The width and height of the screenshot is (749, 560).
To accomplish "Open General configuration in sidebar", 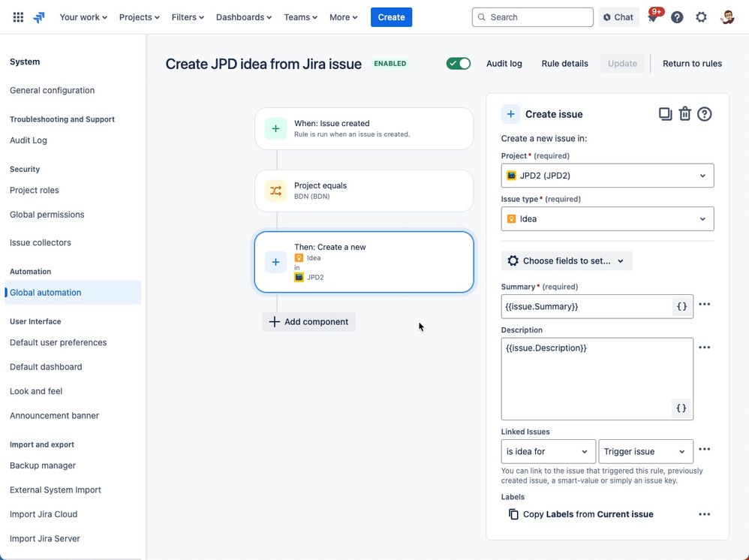I will coord(52,90).
